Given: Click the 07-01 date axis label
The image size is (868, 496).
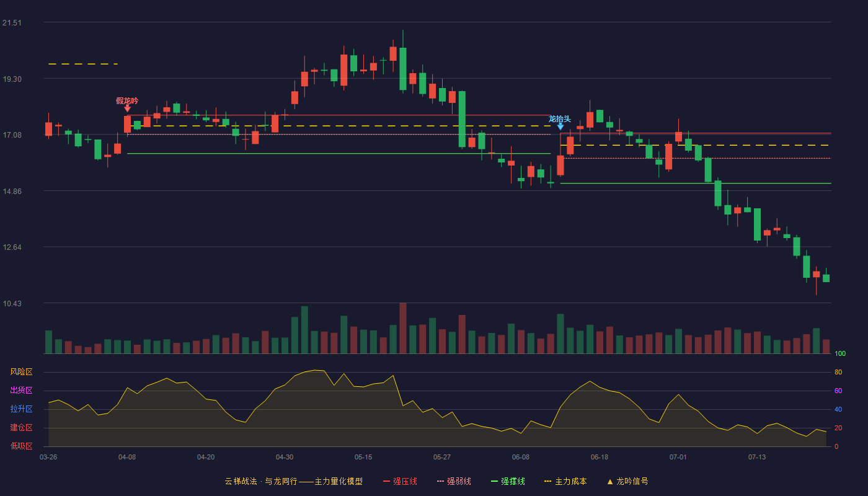Looking at the screenshot, I should point(678,457).
